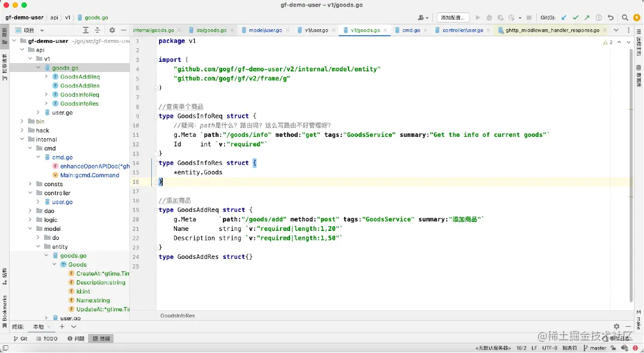Open 问题 problems tool window
The height and width of the screenshot is (353, 644).
pos(76,339)
